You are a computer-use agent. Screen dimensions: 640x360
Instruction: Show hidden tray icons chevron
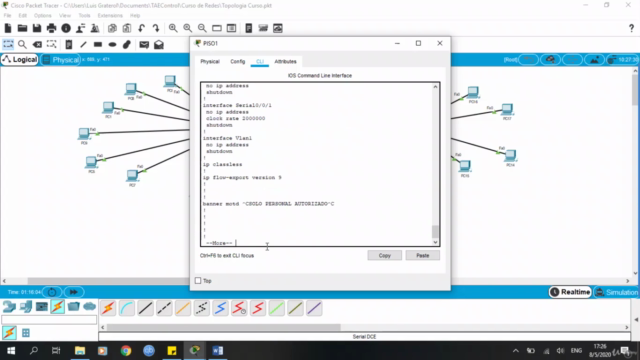(516, 351)
